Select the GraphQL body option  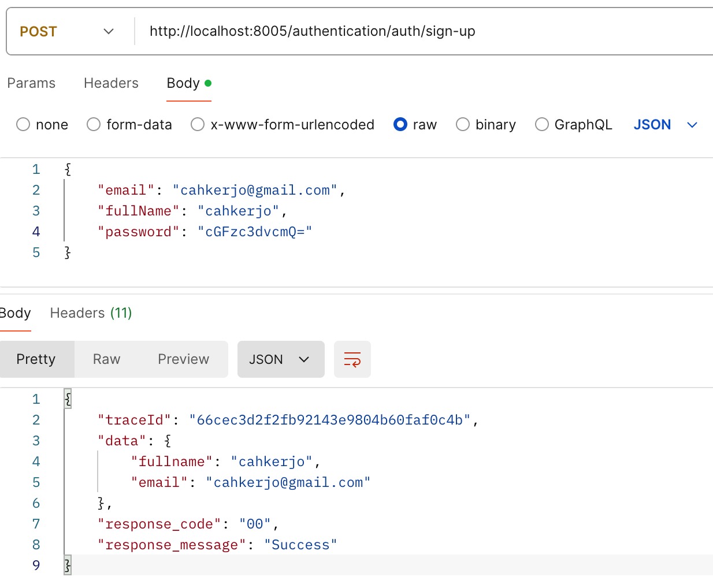(x=574, y=125)
